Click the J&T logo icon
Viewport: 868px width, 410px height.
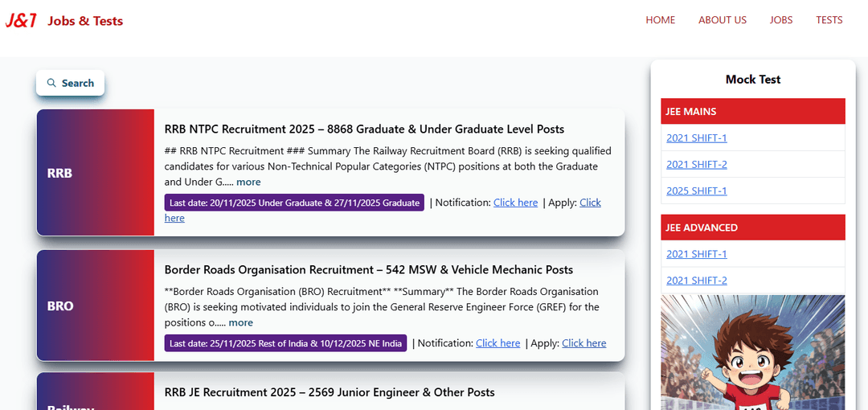(x=21, y=20)
